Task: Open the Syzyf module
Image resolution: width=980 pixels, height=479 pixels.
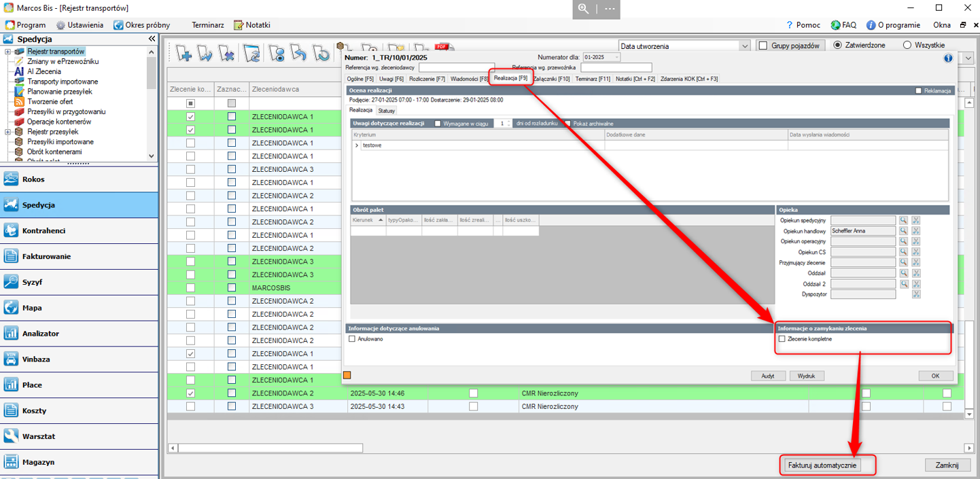Action: 79,282
